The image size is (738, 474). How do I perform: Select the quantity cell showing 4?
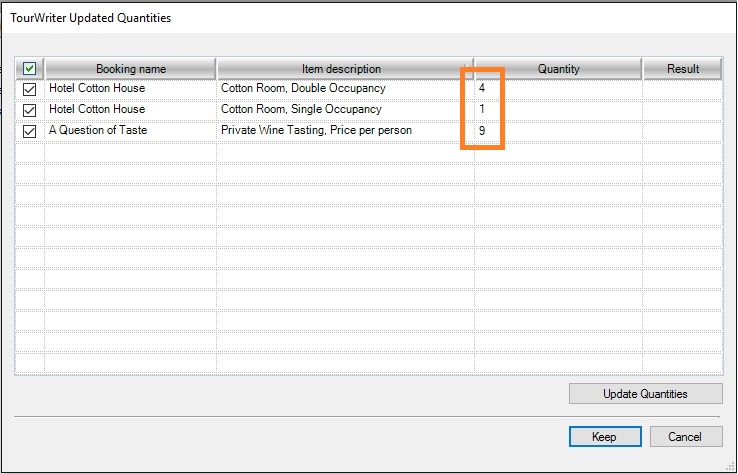[558, 89]
